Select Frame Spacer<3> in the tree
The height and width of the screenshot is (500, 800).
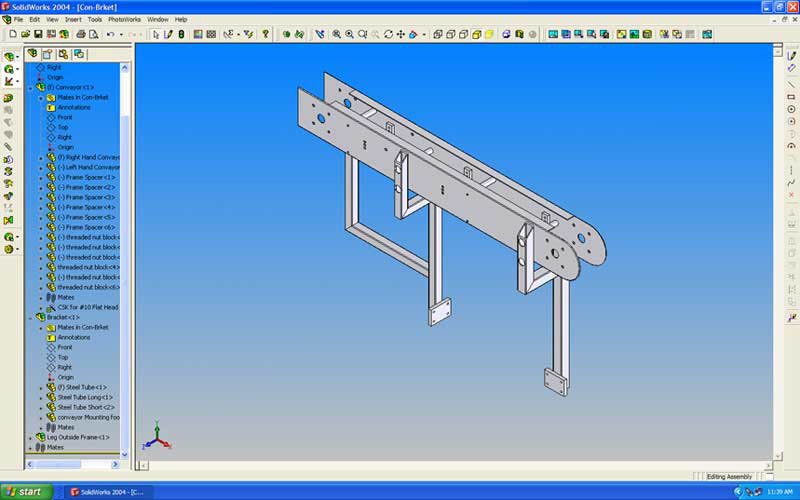tap(86, 197)
